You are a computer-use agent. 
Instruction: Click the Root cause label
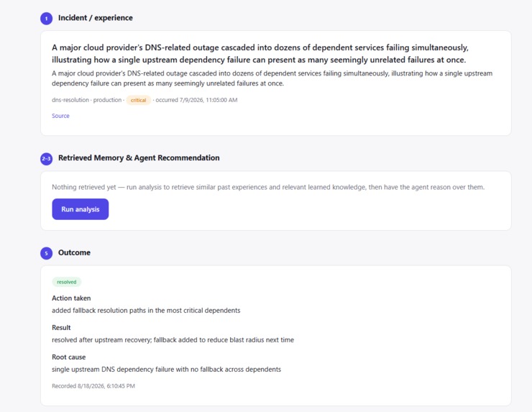pos(68,357)
